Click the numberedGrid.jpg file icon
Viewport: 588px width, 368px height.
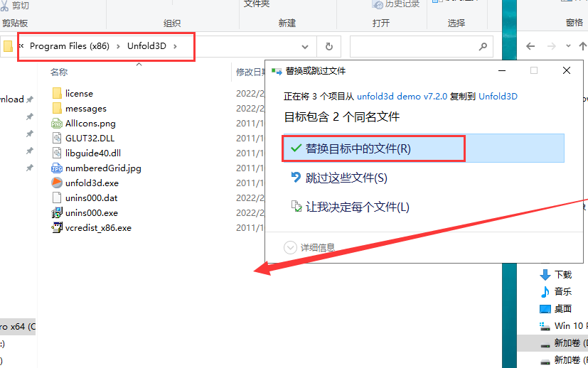[x=57, y=168]
